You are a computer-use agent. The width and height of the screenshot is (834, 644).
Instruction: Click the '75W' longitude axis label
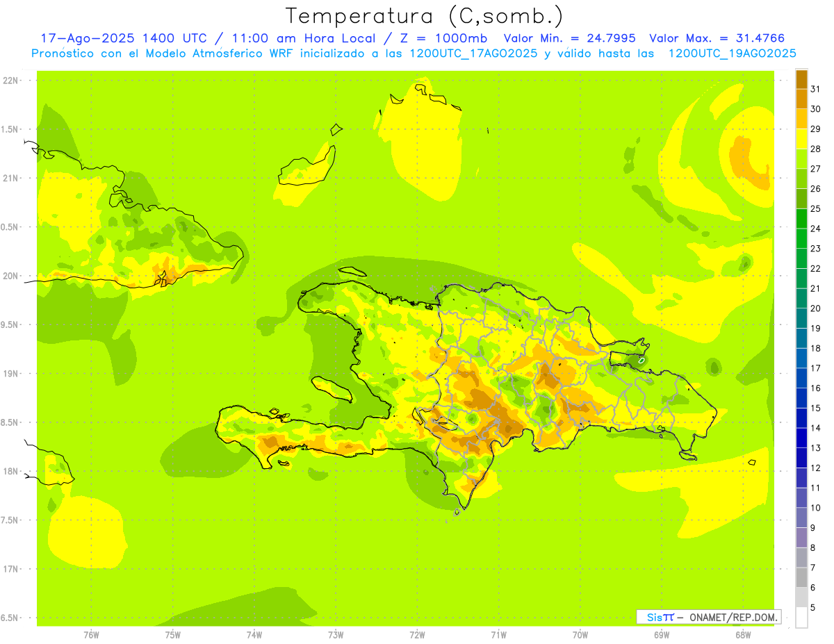(x=173, y=635)
